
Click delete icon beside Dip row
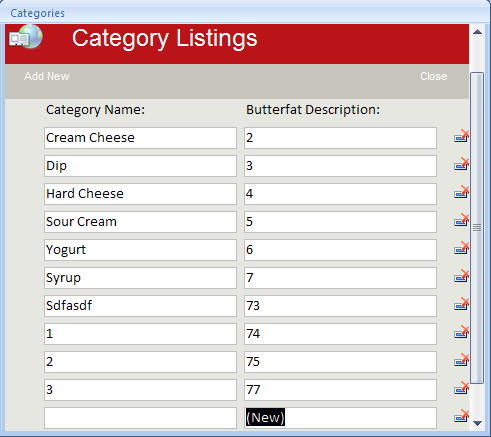462,164
